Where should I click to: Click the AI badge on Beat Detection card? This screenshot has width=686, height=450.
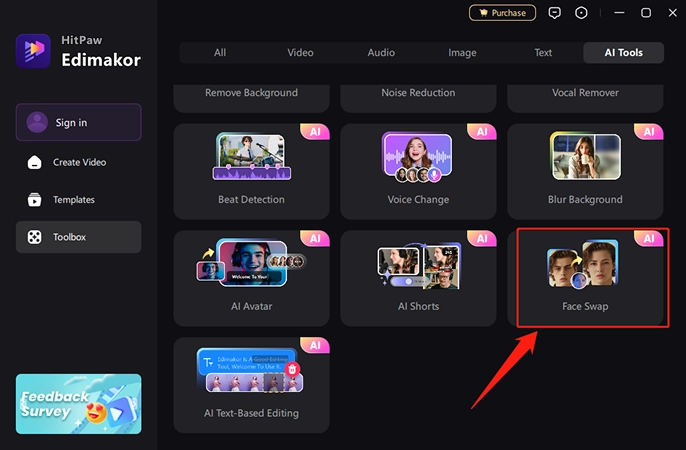pos(315,132)
